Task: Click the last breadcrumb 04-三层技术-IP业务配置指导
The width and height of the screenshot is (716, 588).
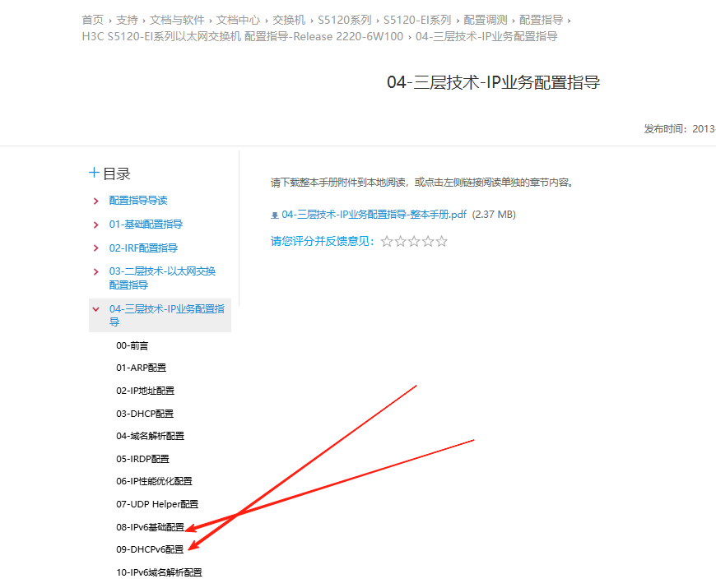Action: point(486,36)
